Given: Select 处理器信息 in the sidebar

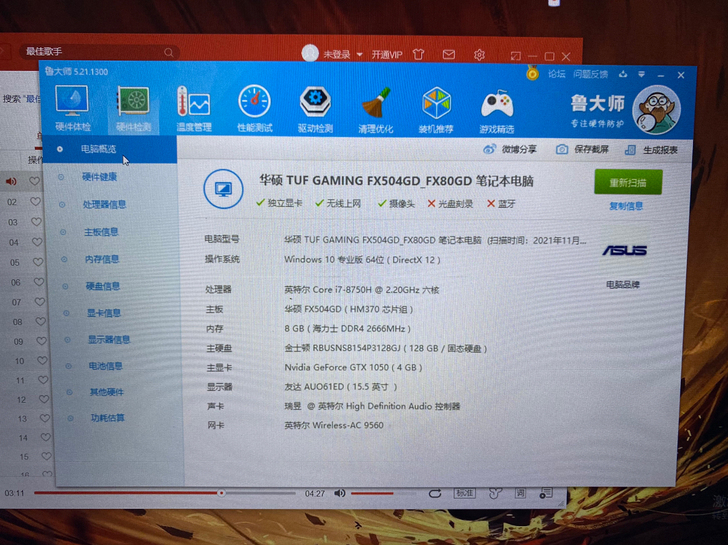Looking at the screenshot, I should click(x=104, y=204).
